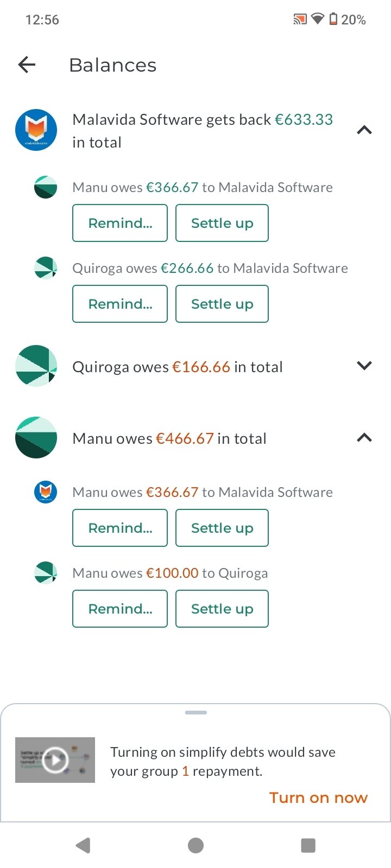Settle up Manu's €366.67 under Manu section
This screenshot has width=391, height=868.
222,528
